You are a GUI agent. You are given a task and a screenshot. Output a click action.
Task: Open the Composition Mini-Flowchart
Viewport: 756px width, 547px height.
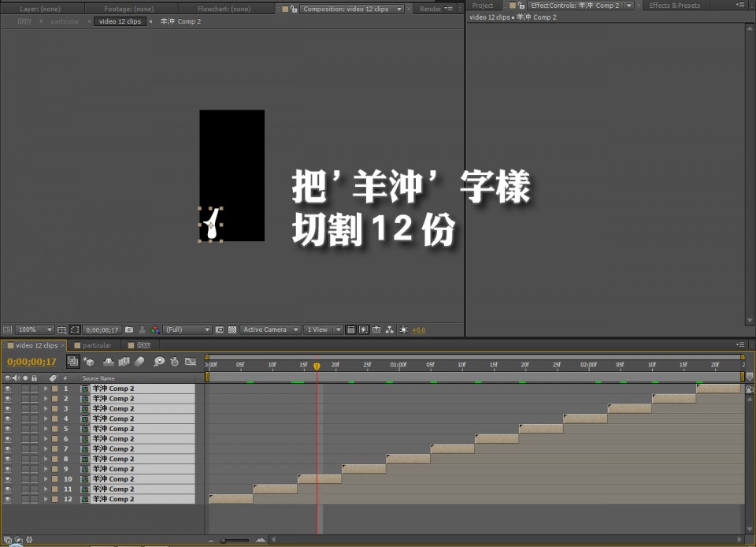click(x=72, y=363)
